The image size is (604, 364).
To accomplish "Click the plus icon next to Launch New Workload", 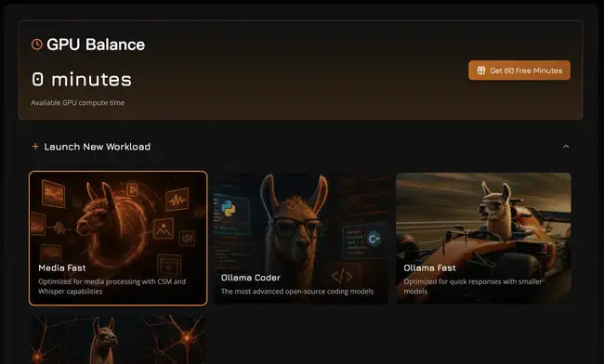I will click(35, 146).
